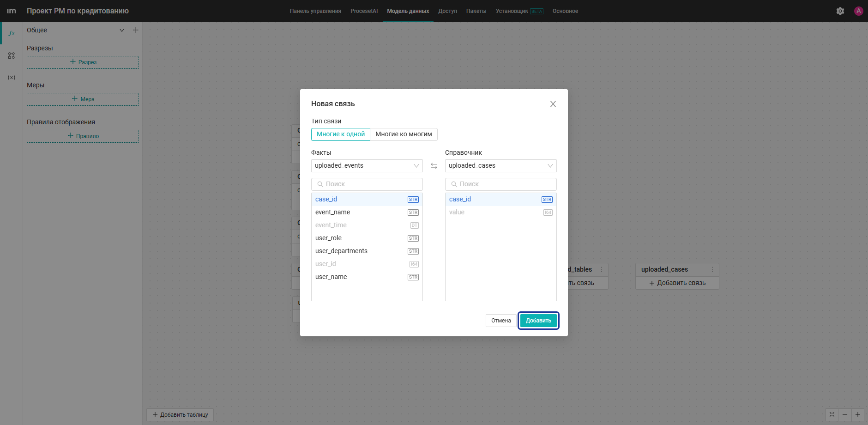Click the Добавить button
Screen dimensions: 868x425
coord(538,321)
